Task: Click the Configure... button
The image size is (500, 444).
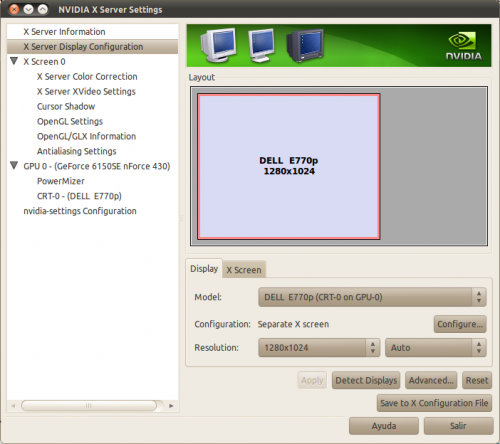Action: point(460,324)
